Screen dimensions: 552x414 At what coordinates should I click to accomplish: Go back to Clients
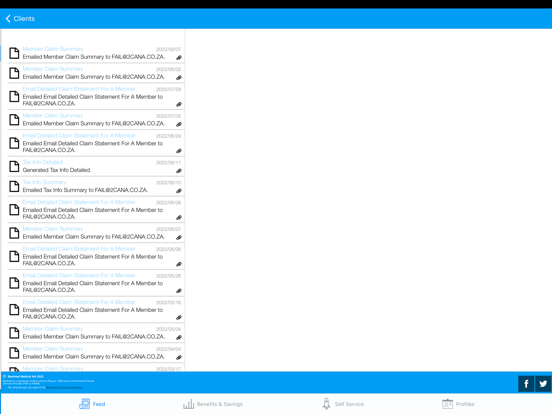tap(20, 19)
